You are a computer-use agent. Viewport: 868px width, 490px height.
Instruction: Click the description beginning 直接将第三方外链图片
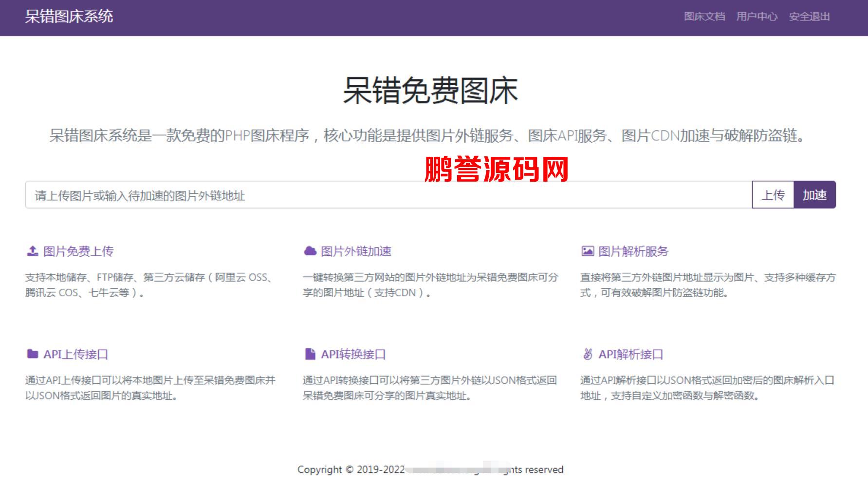click(708, 285)
